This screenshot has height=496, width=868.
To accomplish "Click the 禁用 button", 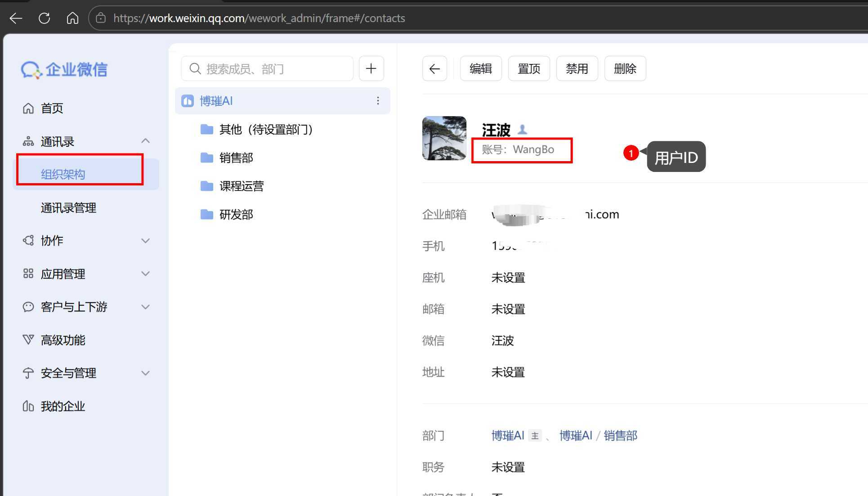I will [x=577, y=68].
